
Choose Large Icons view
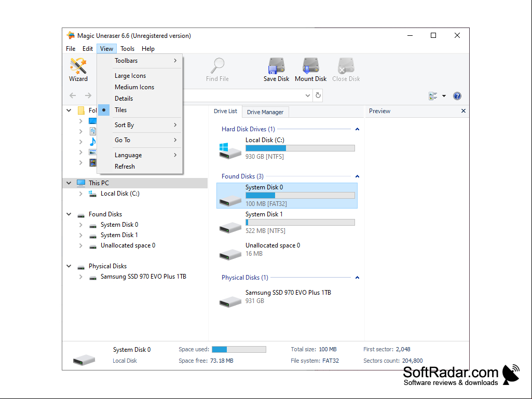(140, 76)
